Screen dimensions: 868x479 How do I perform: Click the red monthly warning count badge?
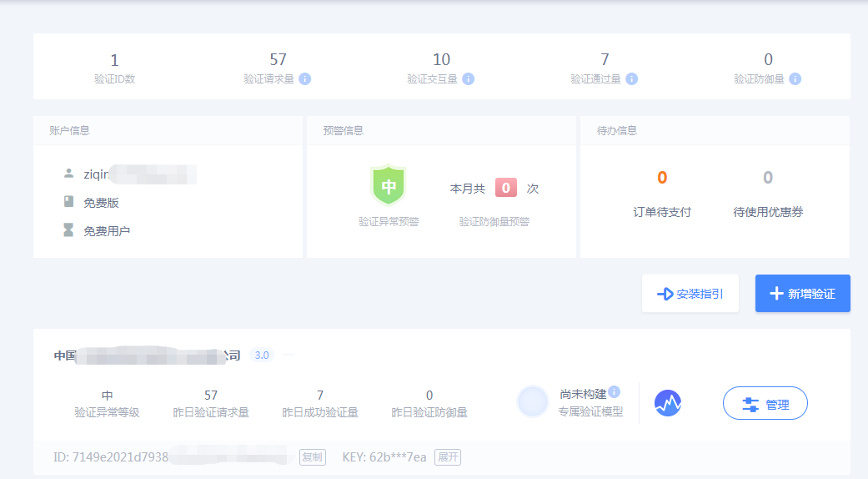tap(506, 189)
